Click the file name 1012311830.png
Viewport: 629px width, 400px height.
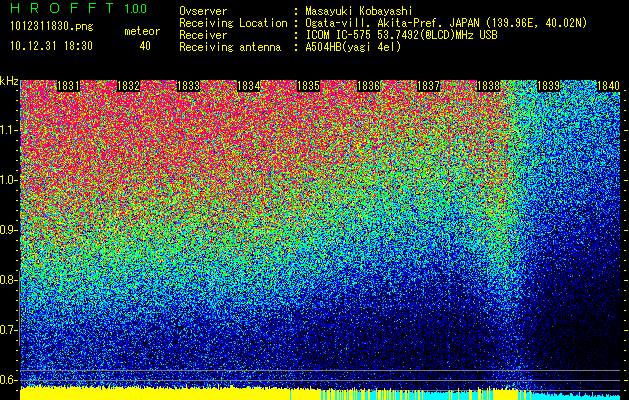(52, 27)
